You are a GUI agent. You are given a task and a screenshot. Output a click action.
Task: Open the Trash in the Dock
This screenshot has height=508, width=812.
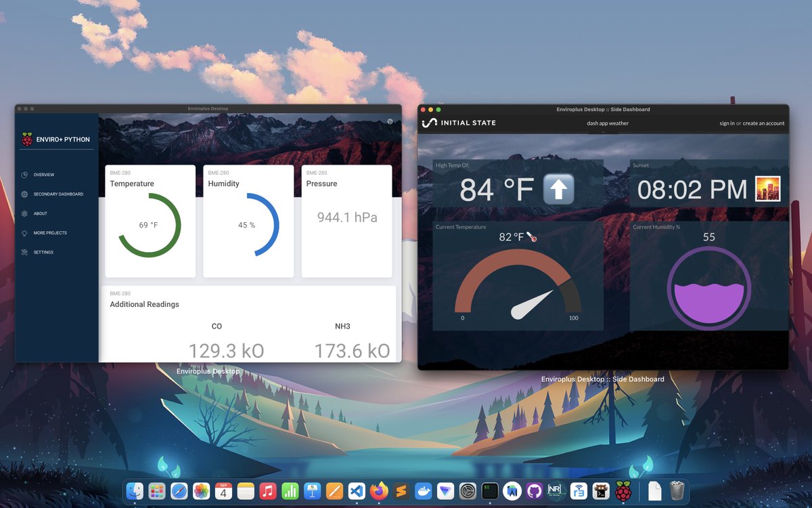tap(677, 490)
